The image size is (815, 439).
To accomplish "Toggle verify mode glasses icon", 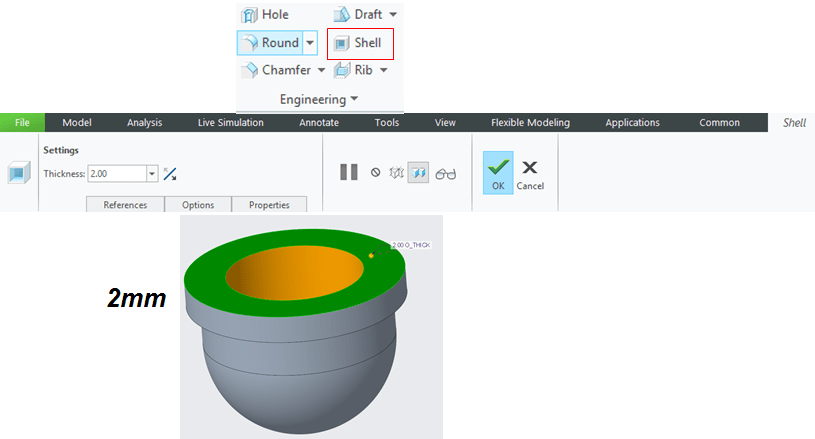I will pos(446,173).
